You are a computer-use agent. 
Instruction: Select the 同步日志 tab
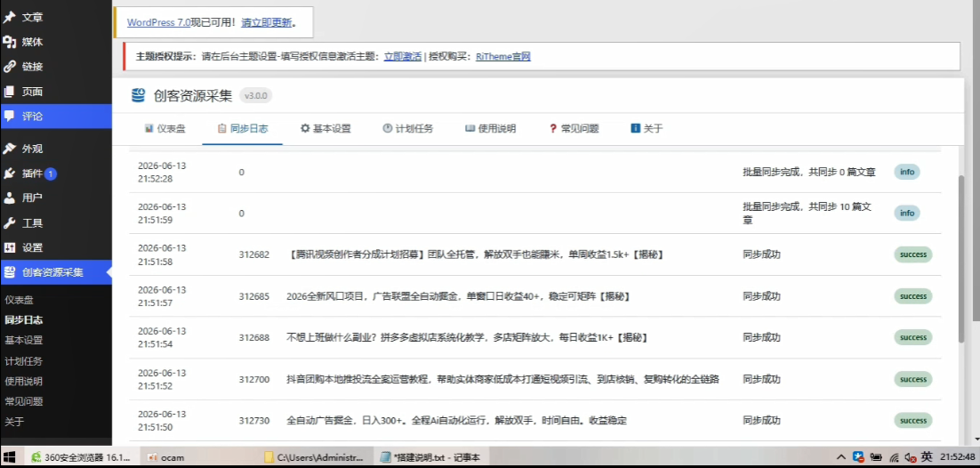click(x=243, y=129)
